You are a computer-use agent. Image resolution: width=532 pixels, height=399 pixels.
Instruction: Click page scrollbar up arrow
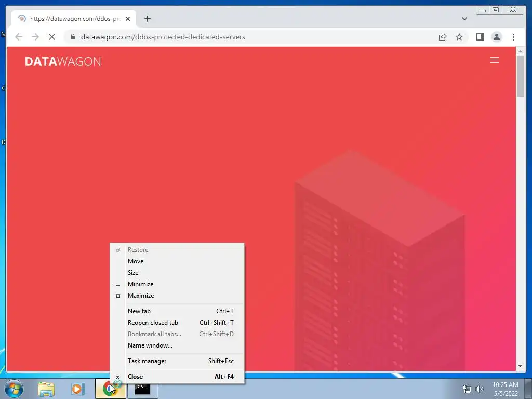point(520,51)
